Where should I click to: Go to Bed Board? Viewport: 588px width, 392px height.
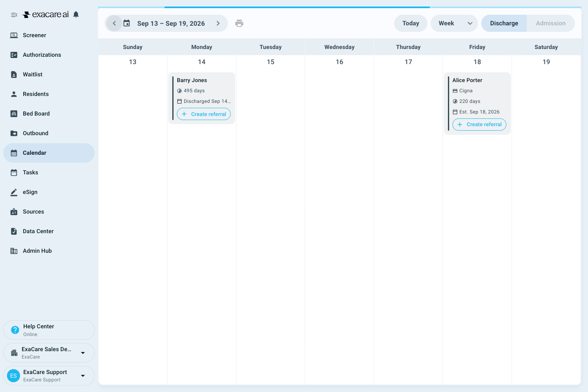pos(49,114)
